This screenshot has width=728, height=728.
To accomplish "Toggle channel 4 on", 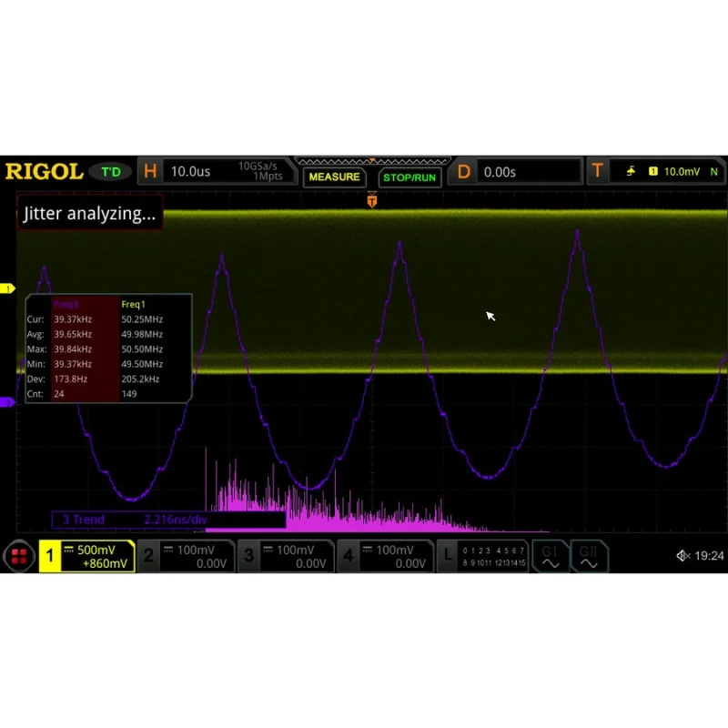I will (x=349, y=556).
